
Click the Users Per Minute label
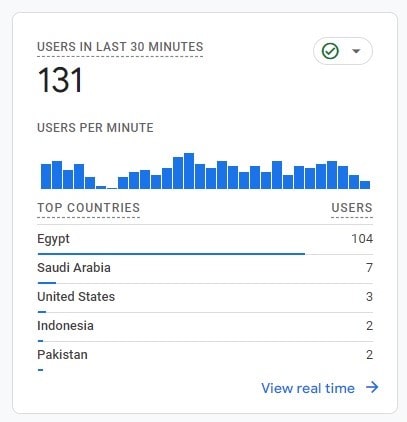95,128
